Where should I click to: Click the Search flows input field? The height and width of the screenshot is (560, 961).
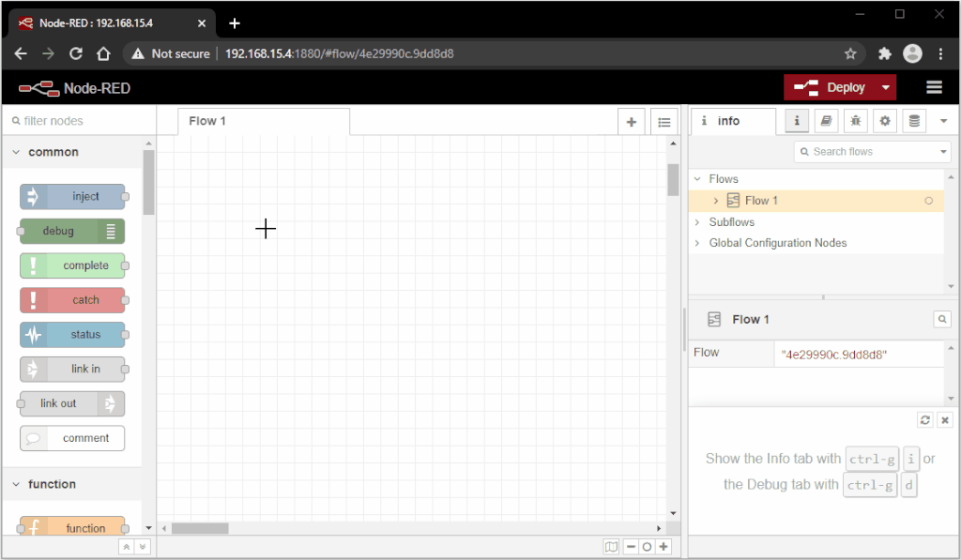click(865, 151)
